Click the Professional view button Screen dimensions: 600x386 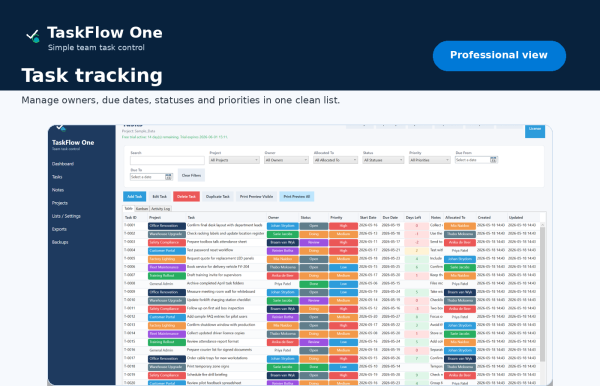pos(499,55)
